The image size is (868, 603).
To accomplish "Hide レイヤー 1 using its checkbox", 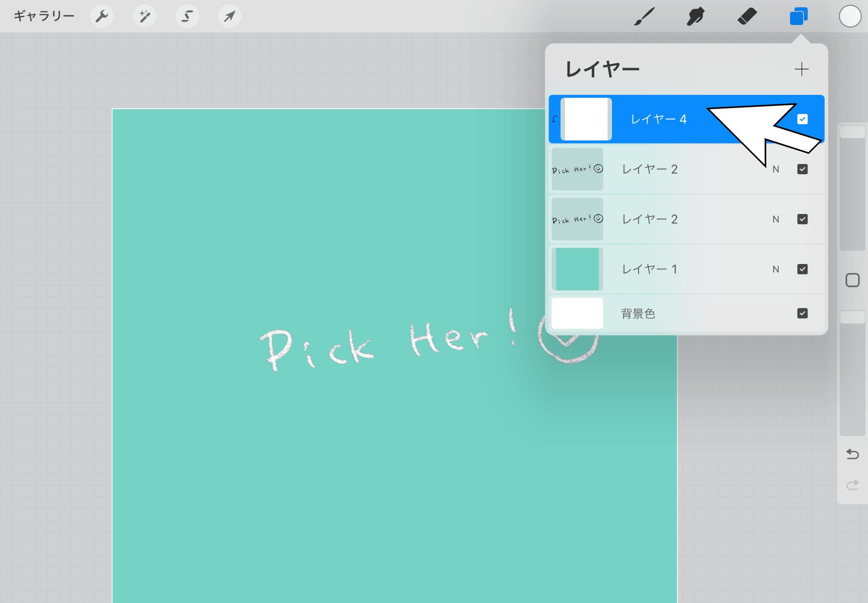I will (x=802, y=269).
